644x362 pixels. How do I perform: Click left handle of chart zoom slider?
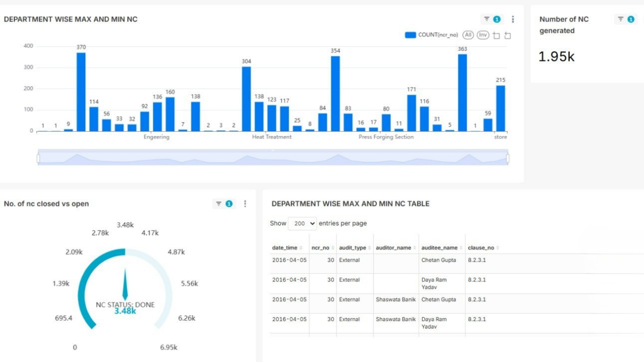(38, 158)
